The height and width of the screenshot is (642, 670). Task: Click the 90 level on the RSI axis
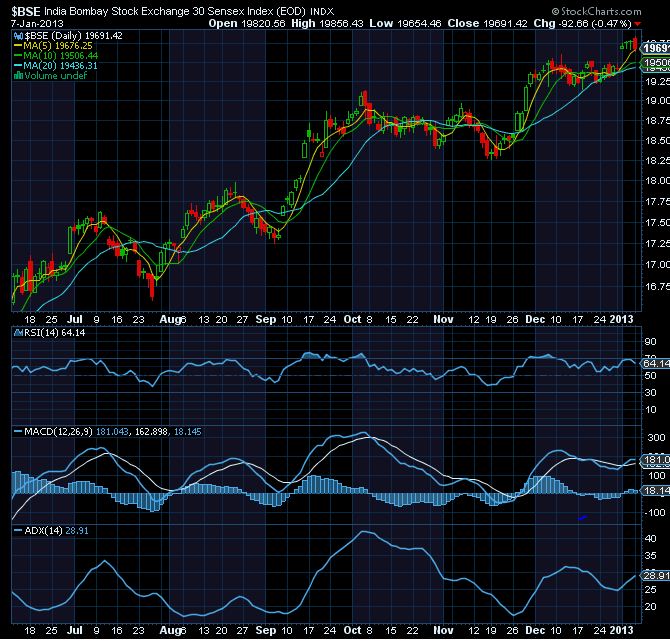(x=650, y=342)
